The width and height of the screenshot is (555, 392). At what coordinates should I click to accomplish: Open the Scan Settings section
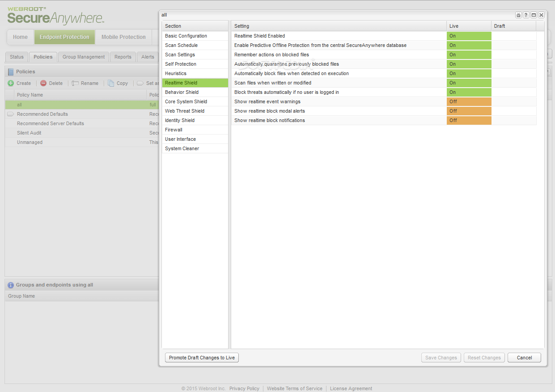[x=195, y=55]
